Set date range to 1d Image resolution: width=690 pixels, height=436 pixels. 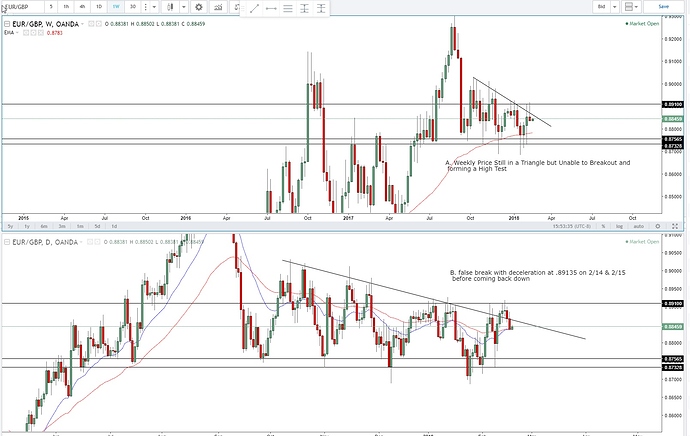point(114,226)
